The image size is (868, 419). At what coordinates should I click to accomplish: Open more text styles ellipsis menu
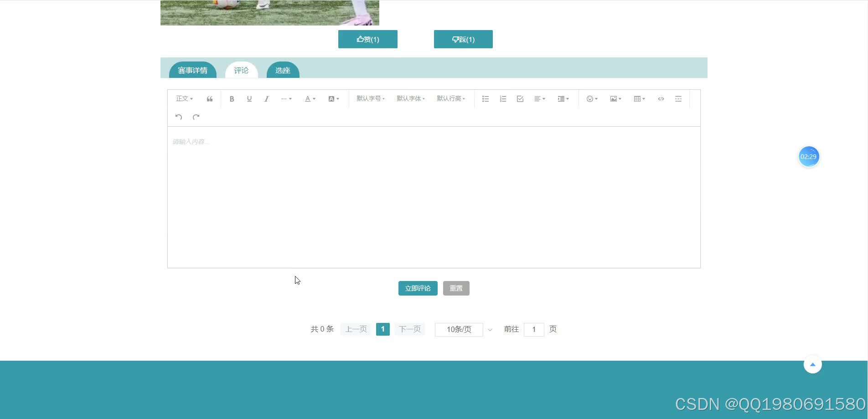coord(286,99)
